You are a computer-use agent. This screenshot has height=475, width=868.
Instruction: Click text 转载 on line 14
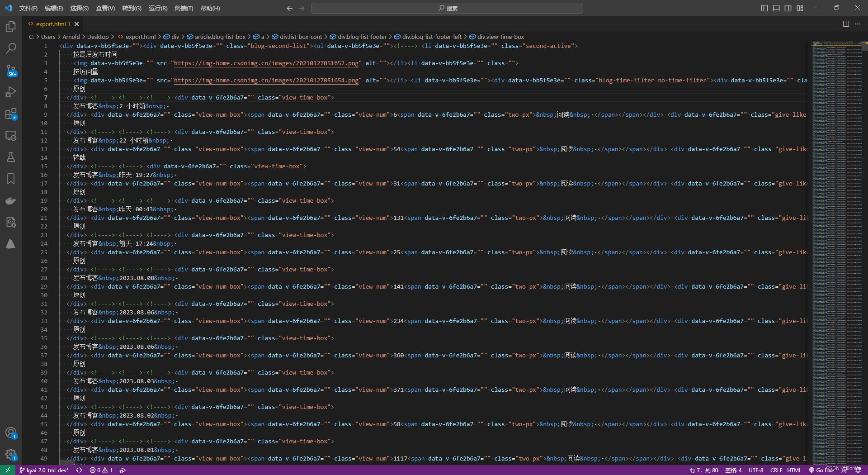pos(80,158)
